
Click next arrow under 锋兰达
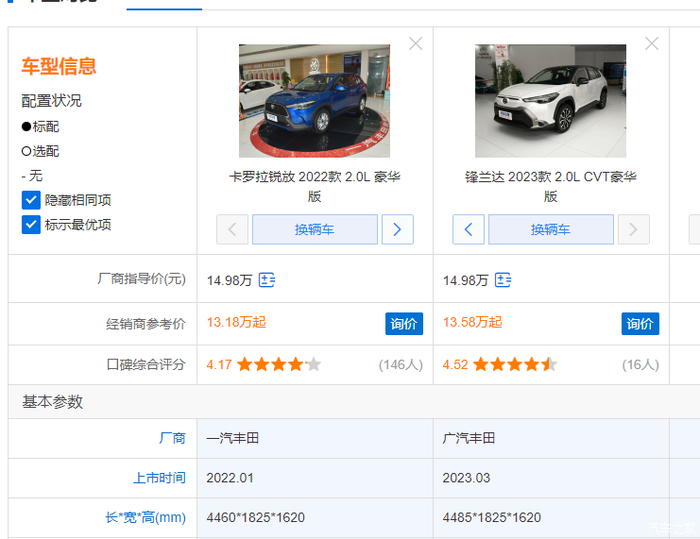click(x=633, y=229)
